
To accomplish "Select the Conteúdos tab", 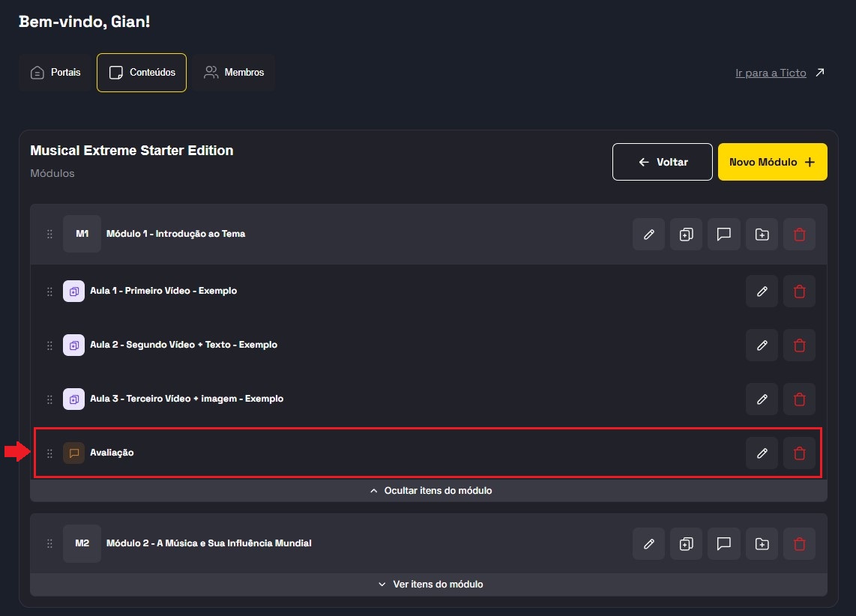I will click(x=142, y=73).
